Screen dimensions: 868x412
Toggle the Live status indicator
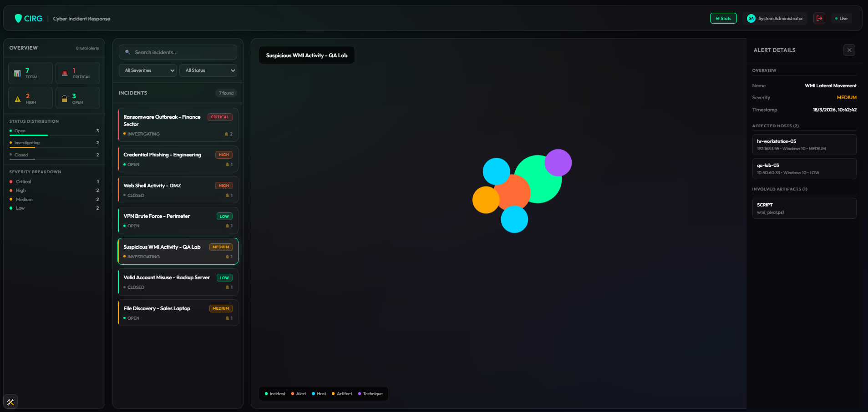click(842, 18)
